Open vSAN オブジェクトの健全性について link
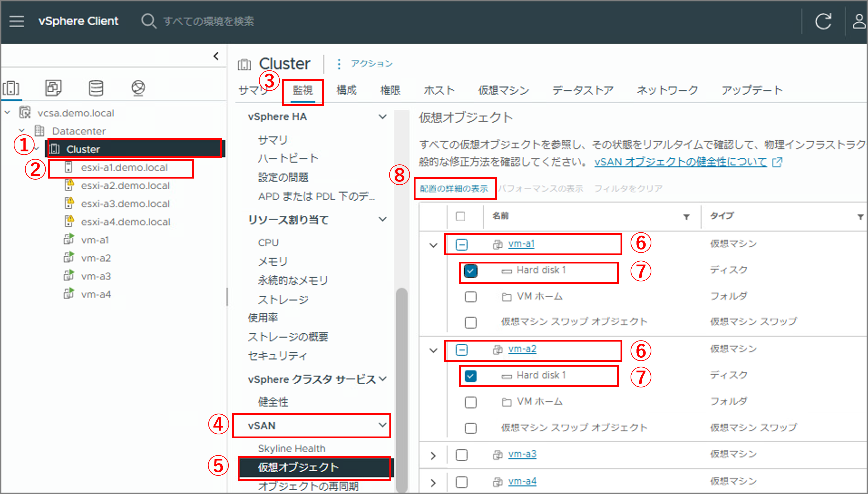This screenshot has height=494, width=868. 680,162
